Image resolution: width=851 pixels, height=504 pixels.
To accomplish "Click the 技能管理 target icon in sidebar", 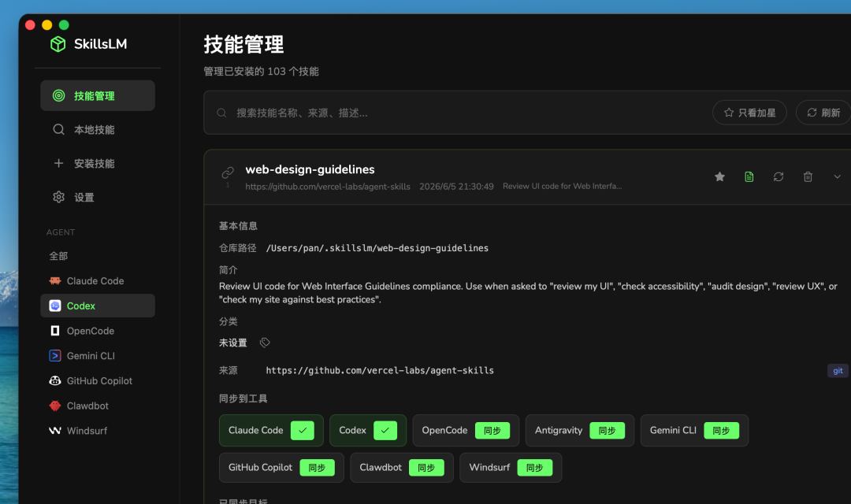I will click(x=58, y=95).
